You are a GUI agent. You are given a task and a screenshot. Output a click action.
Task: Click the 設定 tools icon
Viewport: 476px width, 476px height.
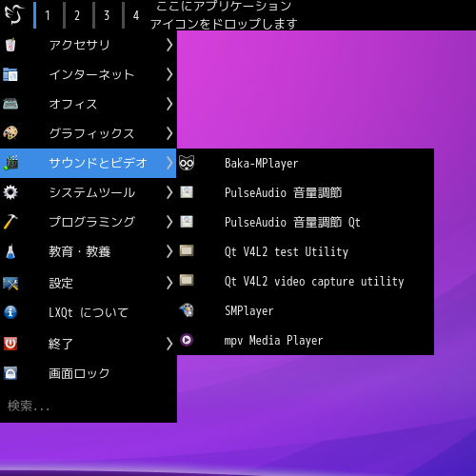(x=10, y=284)
